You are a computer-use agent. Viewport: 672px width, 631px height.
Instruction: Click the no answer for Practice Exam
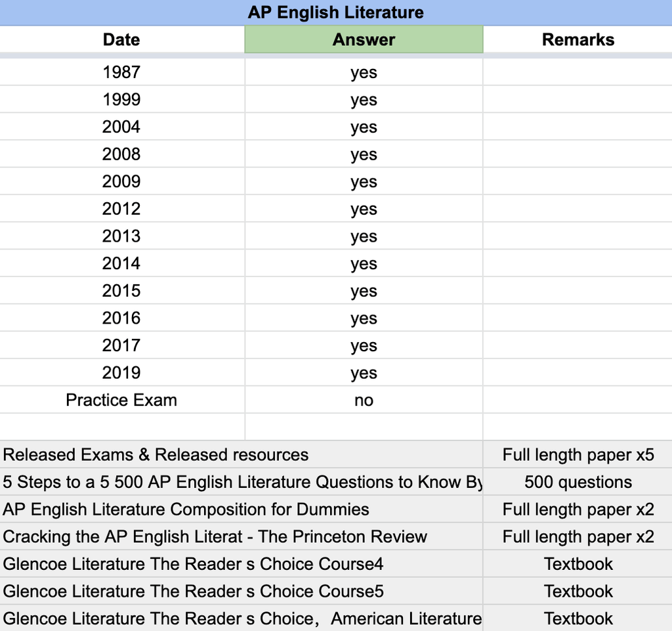pyautogui.click(x=364, y=400)
